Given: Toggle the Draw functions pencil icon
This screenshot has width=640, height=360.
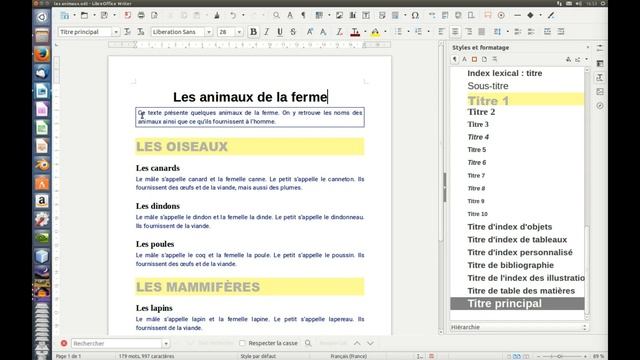Looking at the screenshot, I should tap(551, 16).
